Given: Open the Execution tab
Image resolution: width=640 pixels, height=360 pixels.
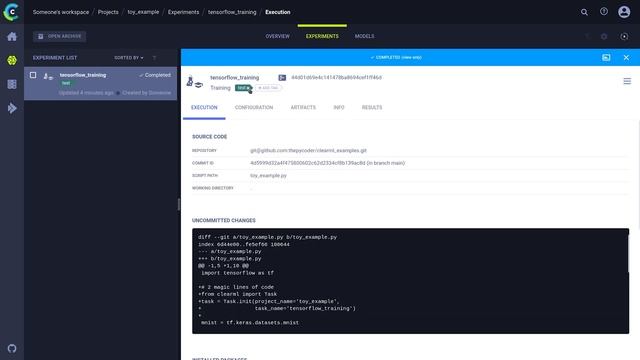Looking at the screenshot, I should (204, 107).
